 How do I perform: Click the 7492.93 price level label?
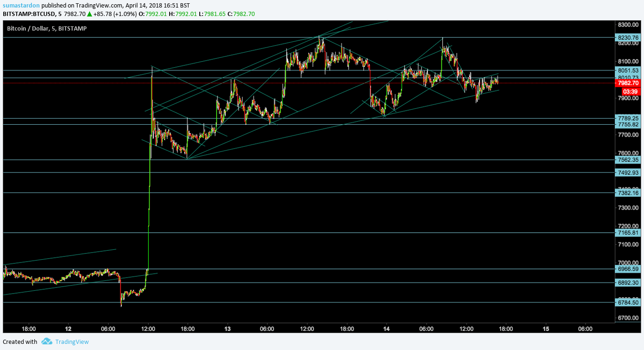[628, 172]
